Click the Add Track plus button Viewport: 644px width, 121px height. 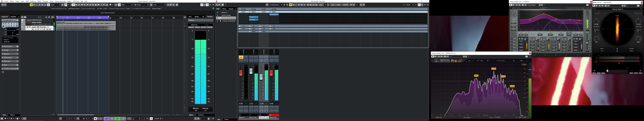(22, 17)
